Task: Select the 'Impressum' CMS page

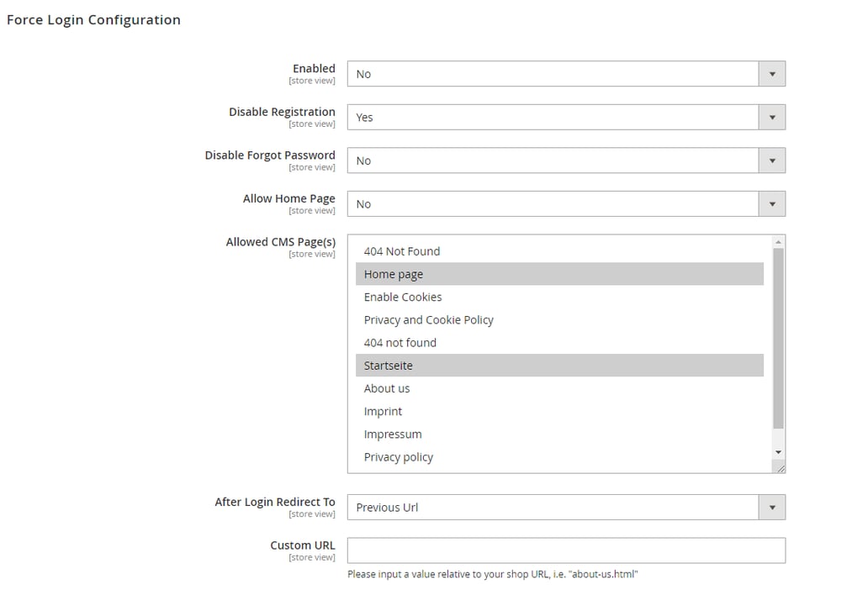Action: (393, 434)
